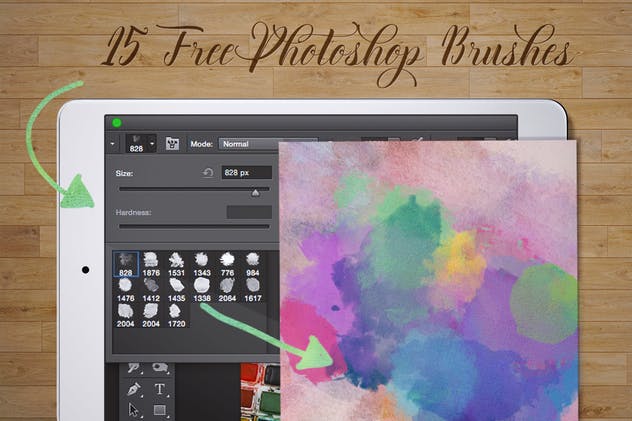Select the Horizontal Type tool
The width and height of the screenshot is (632, 421).
pos(160,389)
